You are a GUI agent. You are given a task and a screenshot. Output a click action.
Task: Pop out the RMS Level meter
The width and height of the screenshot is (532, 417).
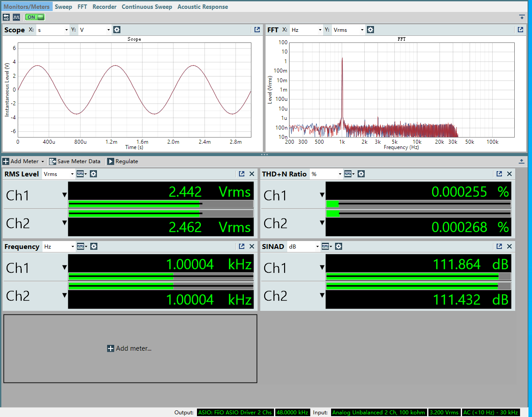(242, 174)
